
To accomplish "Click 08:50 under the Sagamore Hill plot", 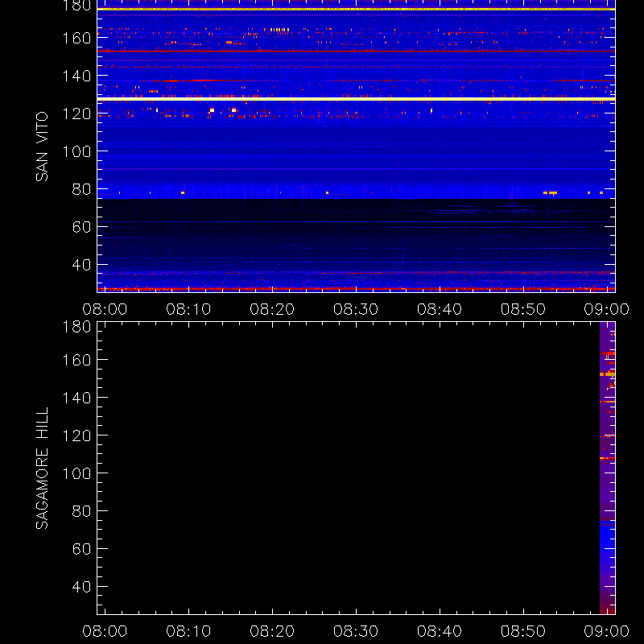I will [523, 631].
